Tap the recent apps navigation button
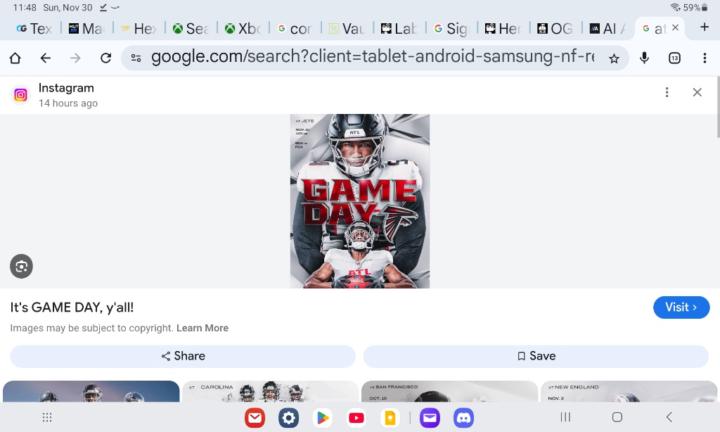 point(565,417)
